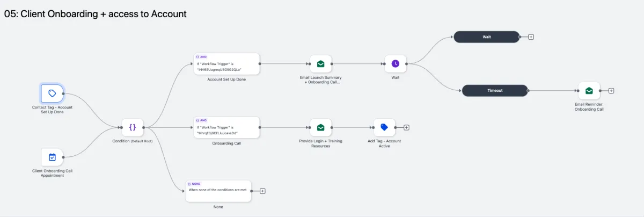Select the Contact Tag trigger icon
The height and width of the screenshot is (217, 644).
point(52,93)
